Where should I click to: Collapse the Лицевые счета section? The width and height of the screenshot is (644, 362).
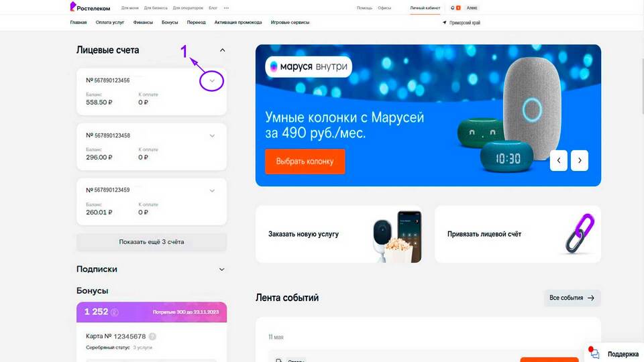222,50
